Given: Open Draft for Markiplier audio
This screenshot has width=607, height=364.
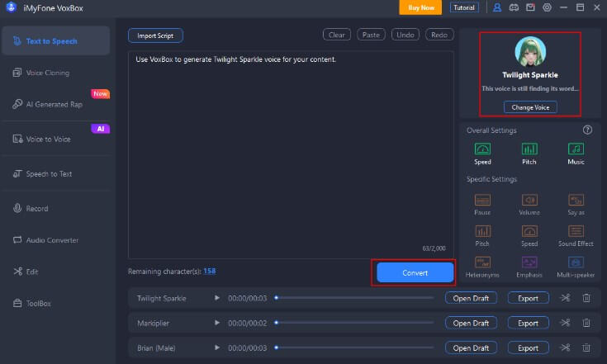Looking at the screenshot, I should (471, 323).
